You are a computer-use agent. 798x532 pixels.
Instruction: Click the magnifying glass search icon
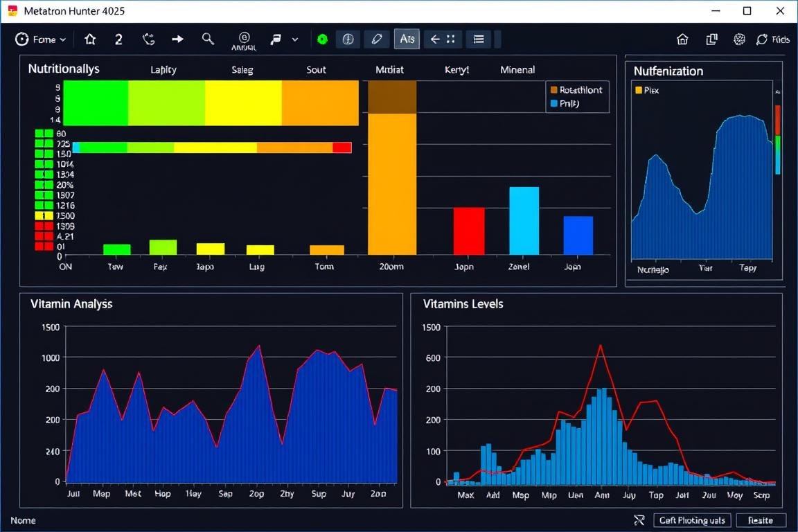[208, 39]
